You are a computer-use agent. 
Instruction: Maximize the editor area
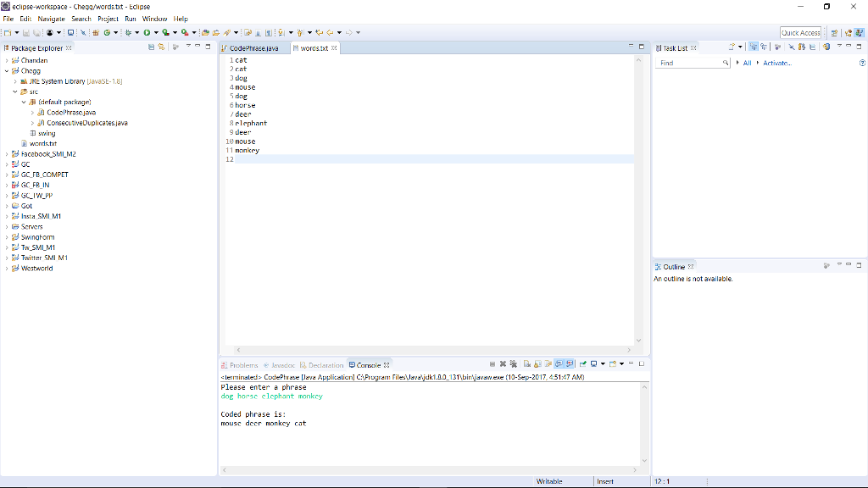pyautogui.click(x=642, y=47)
